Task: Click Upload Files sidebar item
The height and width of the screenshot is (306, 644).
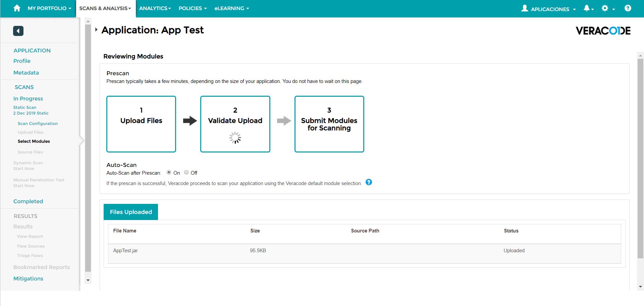Action: [31, 132]
